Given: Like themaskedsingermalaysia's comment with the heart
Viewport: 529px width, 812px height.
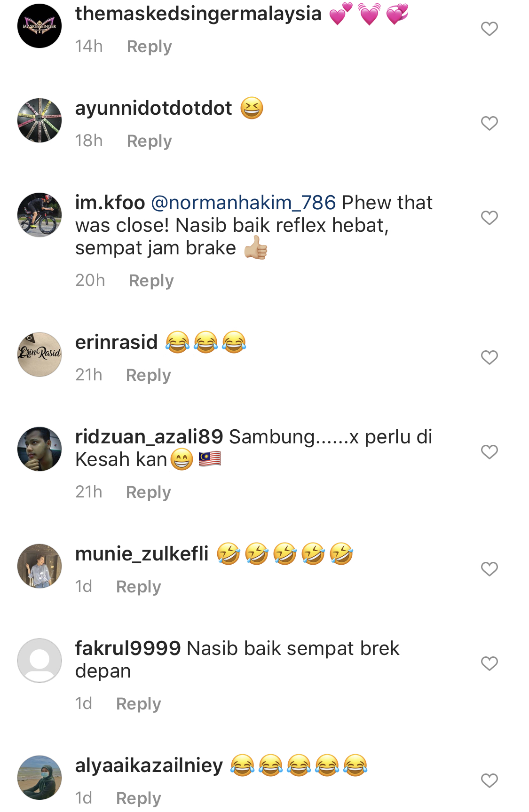Looking at the screenshot, I should pyautogui.click(x=489, y=29).
